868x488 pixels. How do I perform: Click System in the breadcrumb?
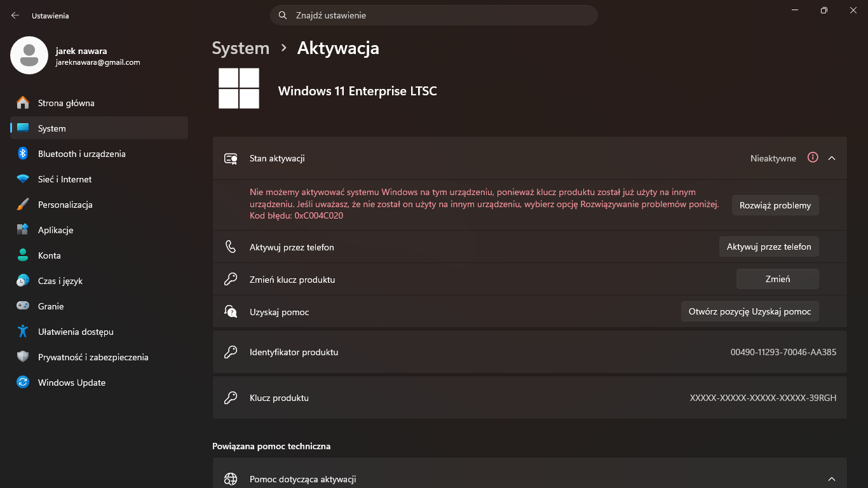(241, 48)
